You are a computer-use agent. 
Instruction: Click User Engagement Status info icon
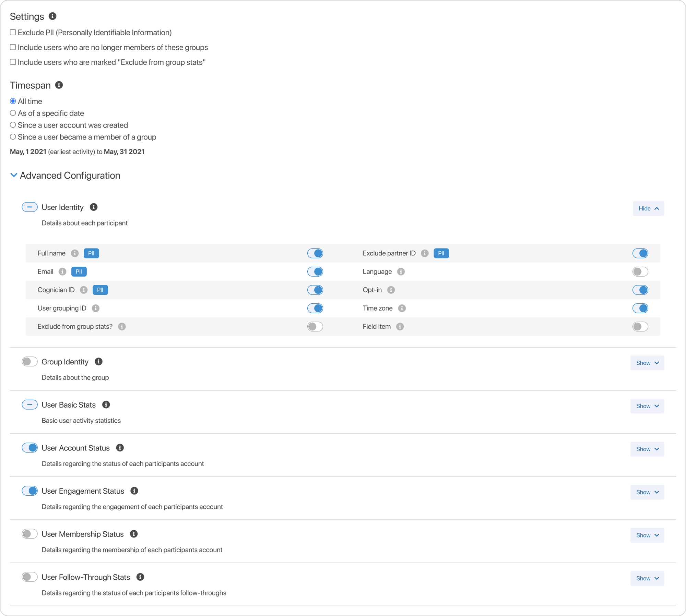[134, 491]
